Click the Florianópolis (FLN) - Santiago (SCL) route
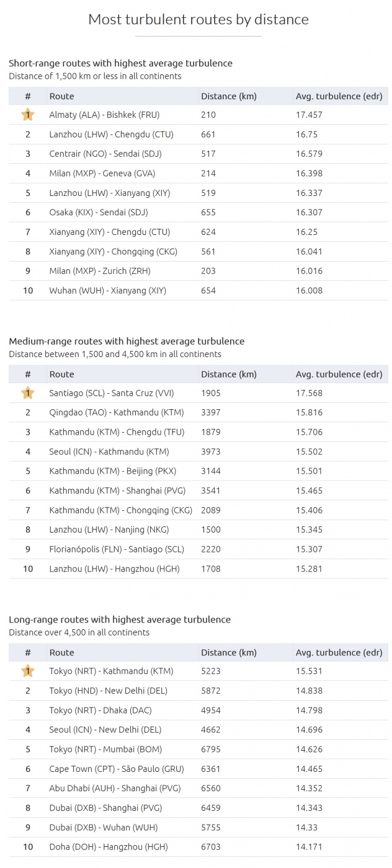The width and height of the screenshot is (392, 868). (x=117, y=549)
